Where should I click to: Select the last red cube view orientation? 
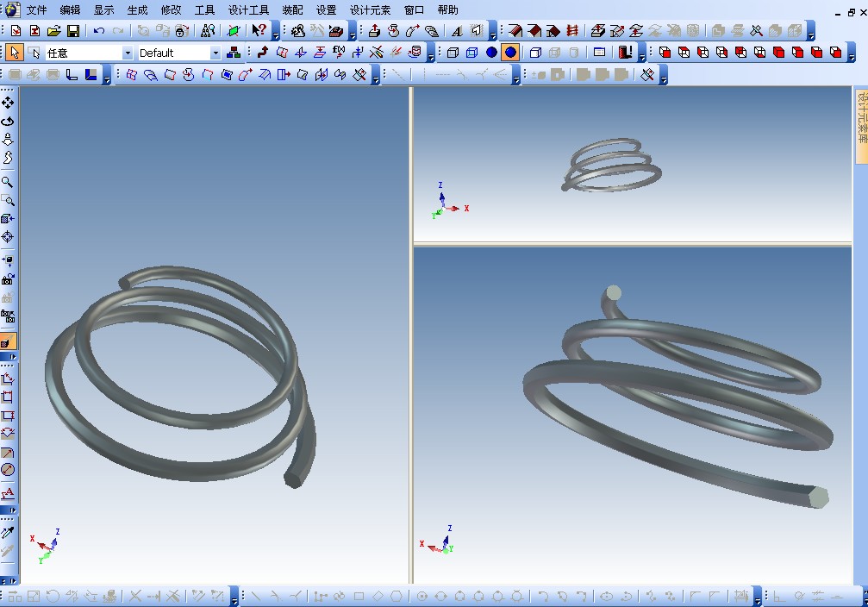pos(836,53)
